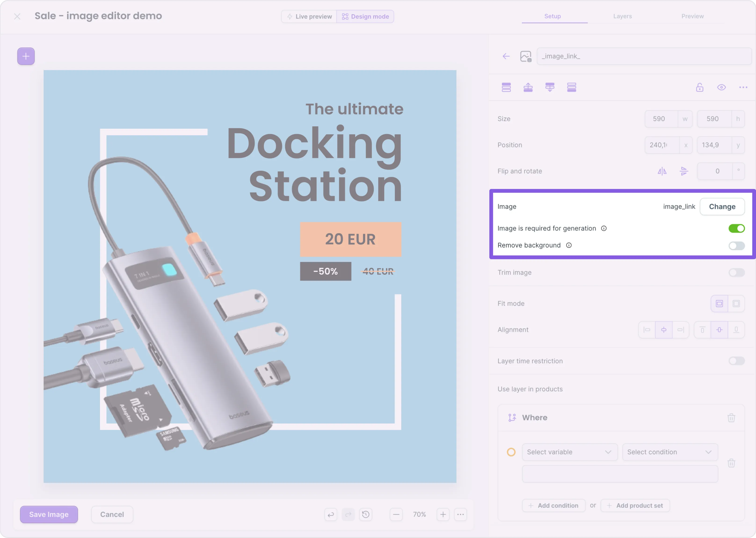Go back with the left arrow icon
Image resolution: width=756 pixels, height=538 pixels.
(506, 56)
